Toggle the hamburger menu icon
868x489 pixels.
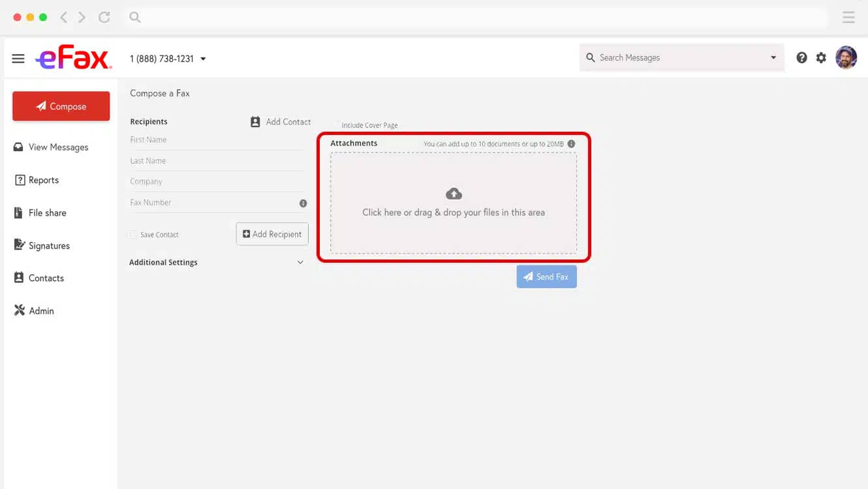tap(18, 57)
